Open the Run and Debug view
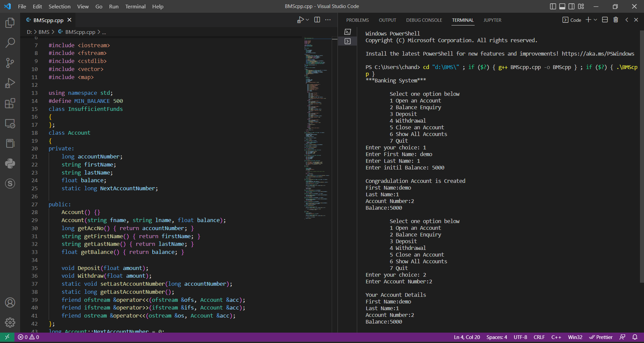Image resolution: width=644 pixels, height=343 pixels. pyautogui.click(x=10, y=83)
